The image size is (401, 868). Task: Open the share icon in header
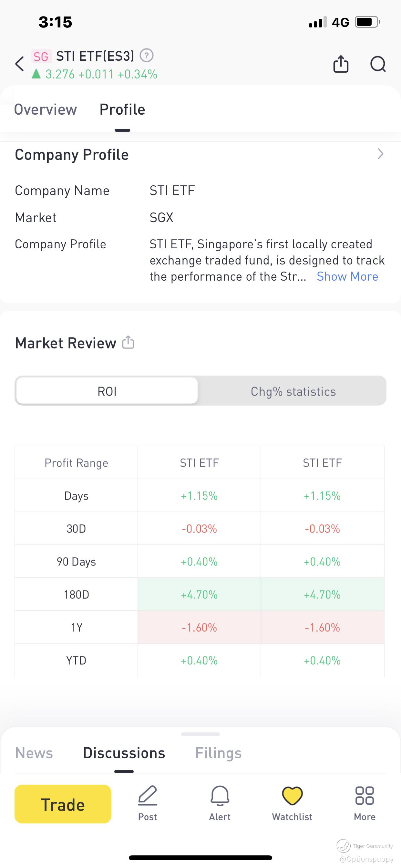click(341, 64)
